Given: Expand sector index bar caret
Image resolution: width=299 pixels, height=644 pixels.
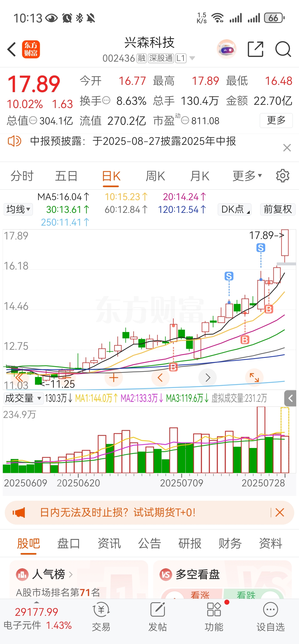Looking at the screenshot, I should click(x=37, y=602).
